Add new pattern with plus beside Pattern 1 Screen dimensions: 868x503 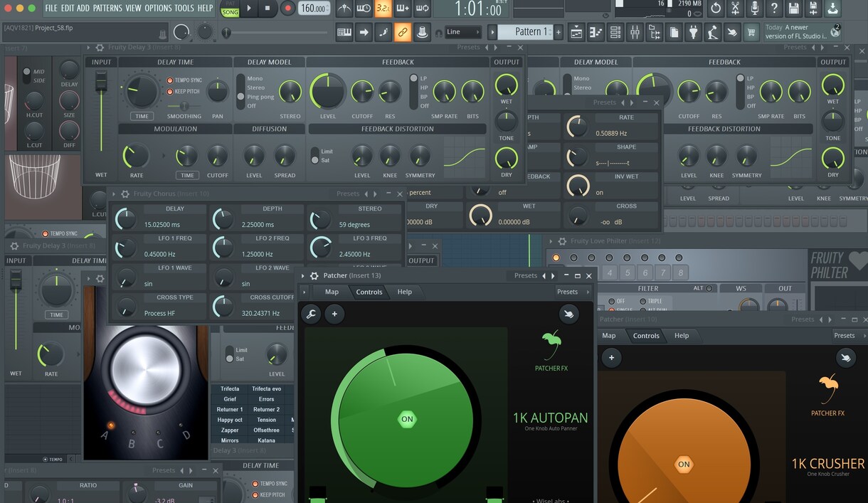pyautogui.click(x=559, y=32)
